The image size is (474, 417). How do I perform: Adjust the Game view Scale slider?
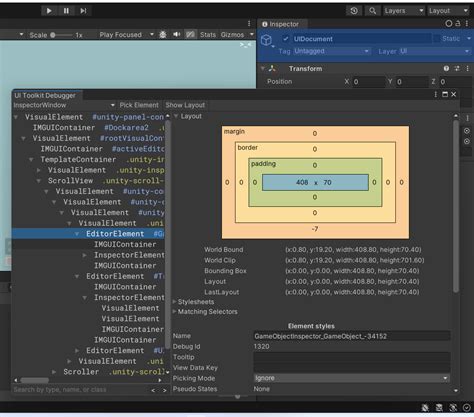coord(62,35)
